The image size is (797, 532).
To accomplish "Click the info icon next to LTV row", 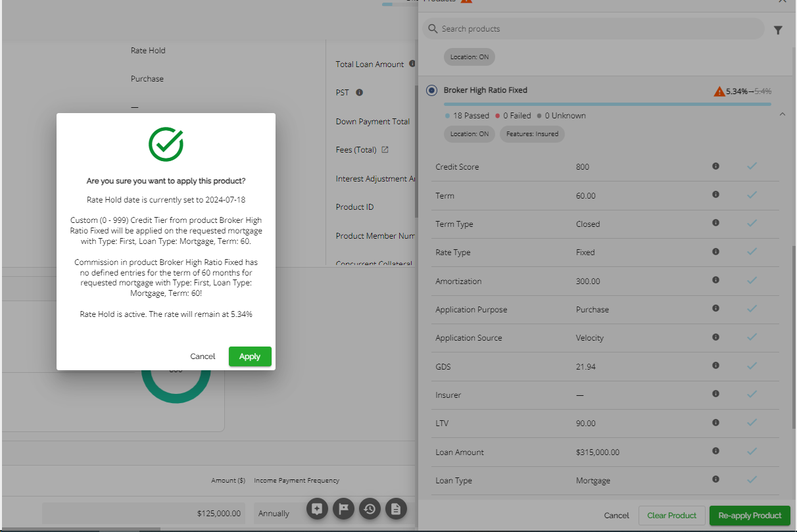I will 715,423.
